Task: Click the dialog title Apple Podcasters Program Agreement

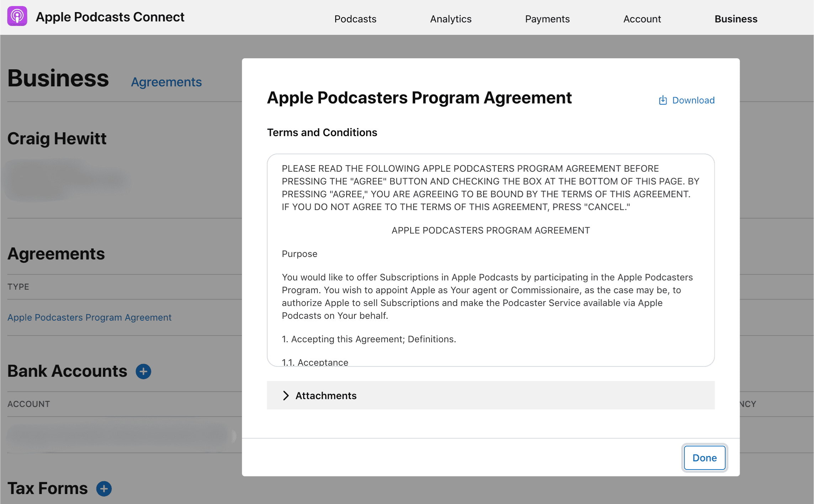Action: tap(419, 98)
